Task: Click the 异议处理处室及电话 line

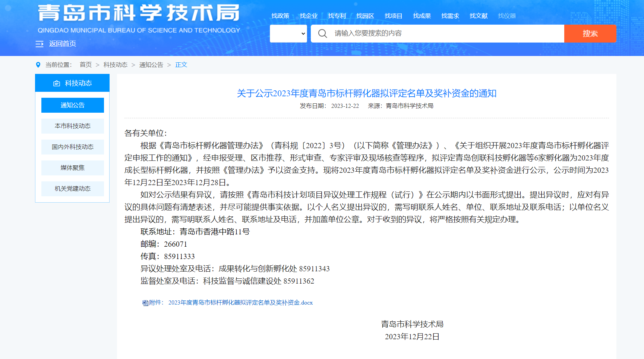Action: pyautogui.click(x=235, y=269)
